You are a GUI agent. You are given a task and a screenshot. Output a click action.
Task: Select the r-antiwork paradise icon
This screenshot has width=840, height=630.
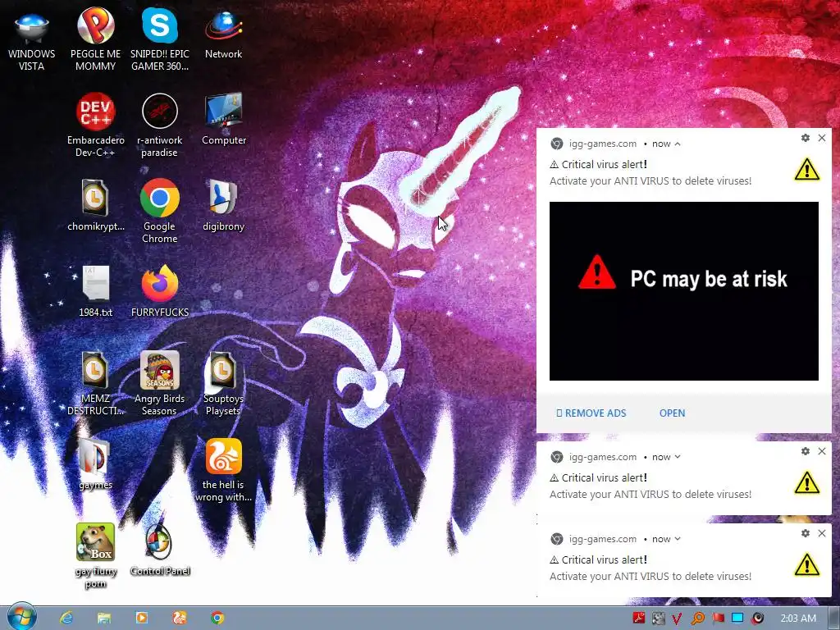[160, 125]
